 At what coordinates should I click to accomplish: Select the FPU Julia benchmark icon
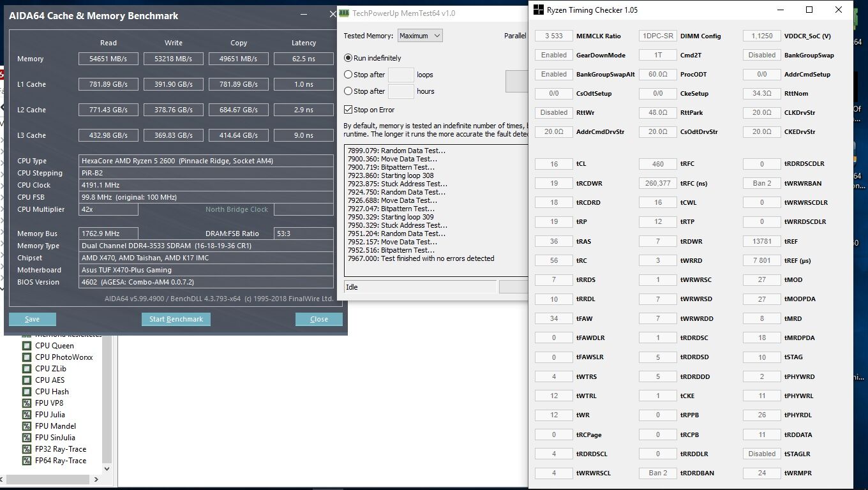(27, 415)
